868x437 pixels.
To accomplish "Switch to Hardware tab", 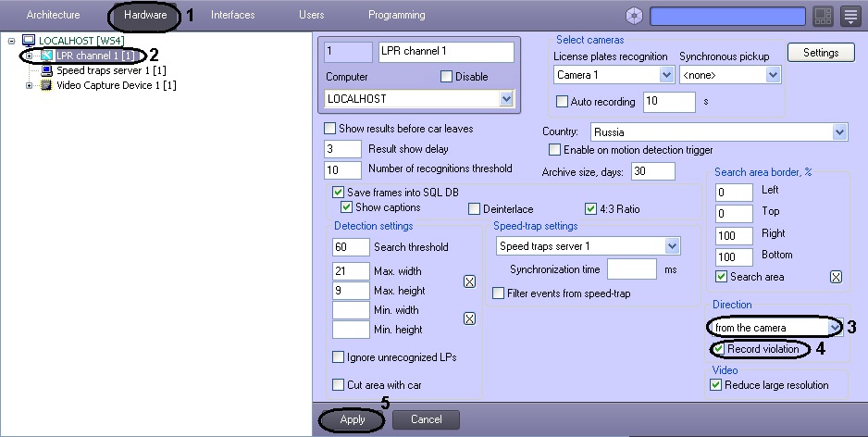I will coord(145,15).
